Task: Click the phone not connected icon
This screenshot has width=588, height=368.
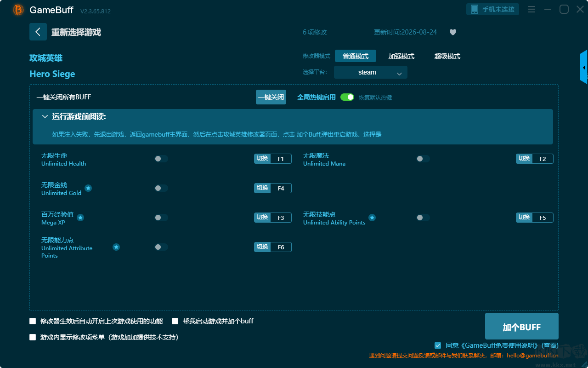Action: [475, 9]
